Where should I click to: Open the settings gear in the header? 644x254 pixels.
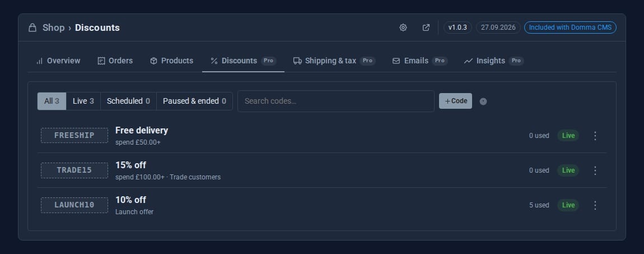403,27
